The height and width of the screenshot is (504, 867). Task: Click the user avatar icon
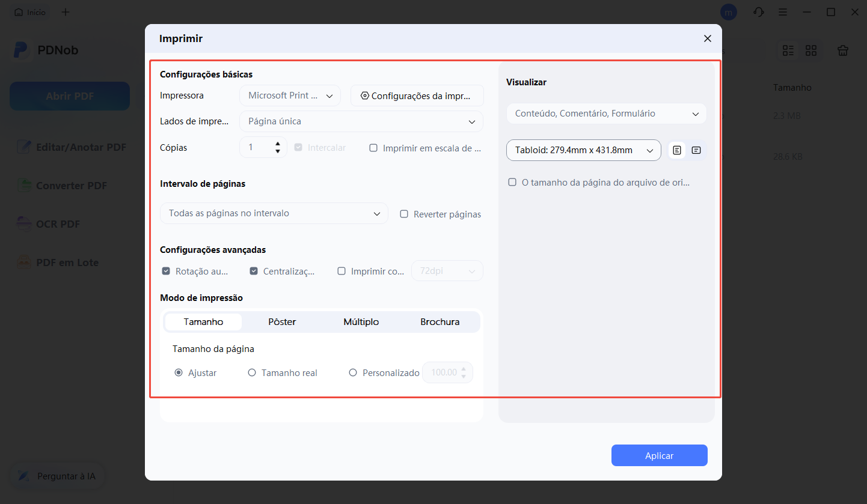[x=728, y=11]
